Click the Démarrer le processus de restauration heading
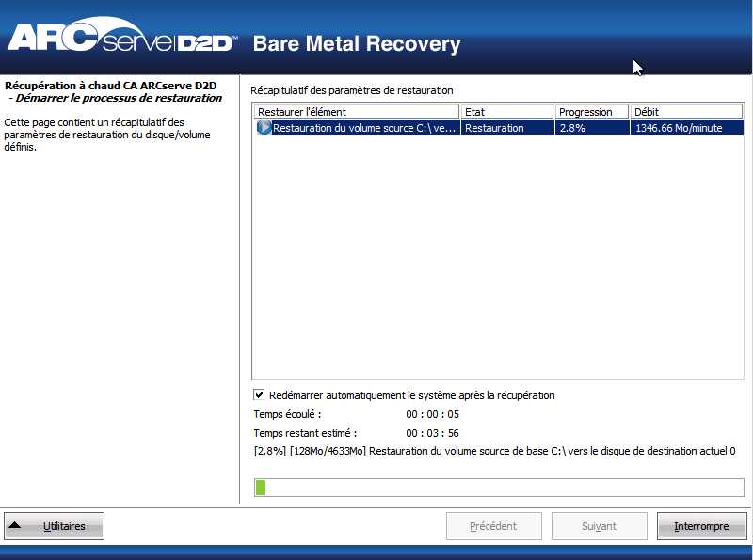The image size is (753, 560). click(x=119, y=98)
